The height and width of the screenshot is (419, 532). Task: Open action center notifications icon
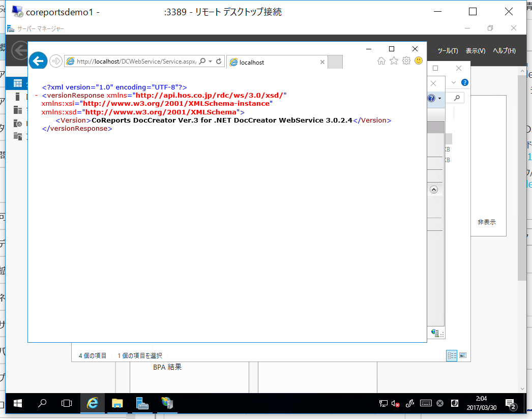pos(511,404)
